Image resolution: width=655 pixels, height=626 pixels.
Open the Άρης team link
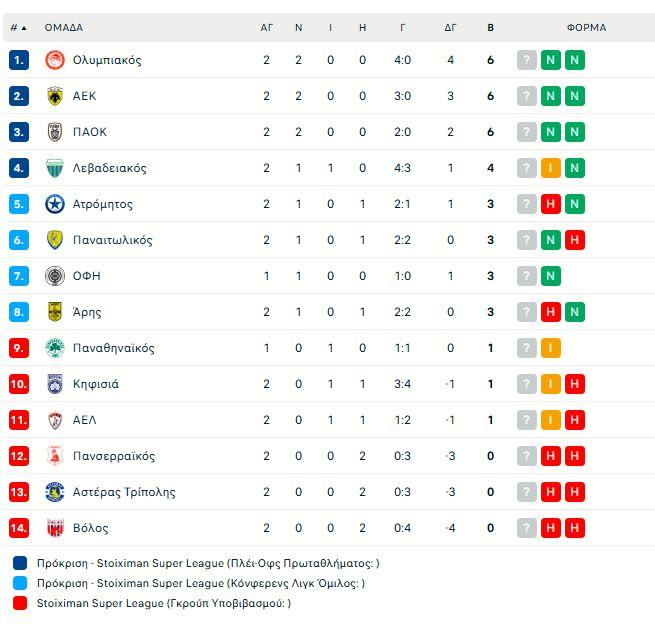click(x=87, y=312)
